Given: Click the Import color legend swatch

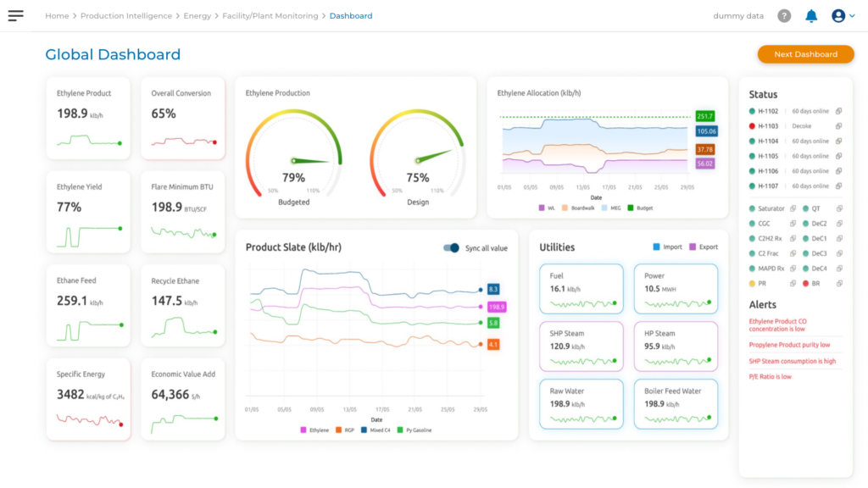Looking at the screenshot, I should pyautogui.click(x=656, y=247).
